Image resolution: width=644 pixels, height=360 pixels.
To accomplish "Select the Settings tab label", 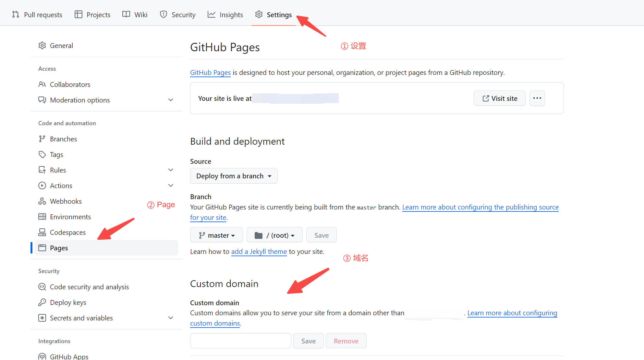I will click(x=279, y=15).
